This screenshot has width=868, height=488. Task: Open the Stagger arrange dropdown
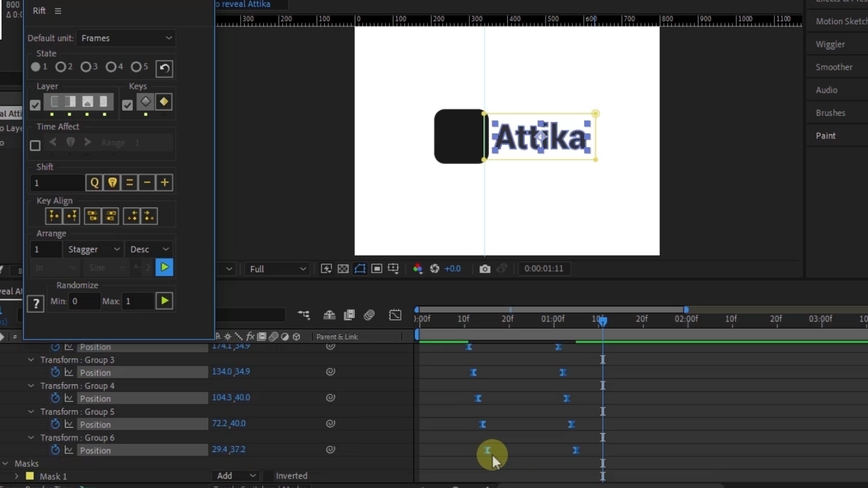[94, 249]
